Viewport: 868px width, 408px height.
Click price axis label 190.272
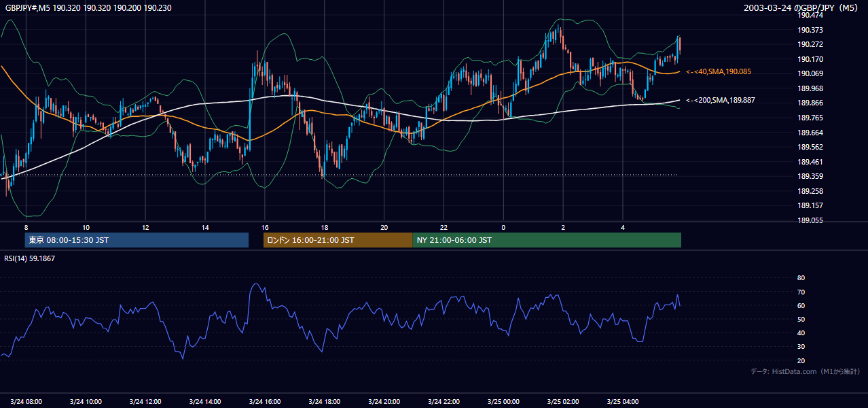[x=810, y=45]
